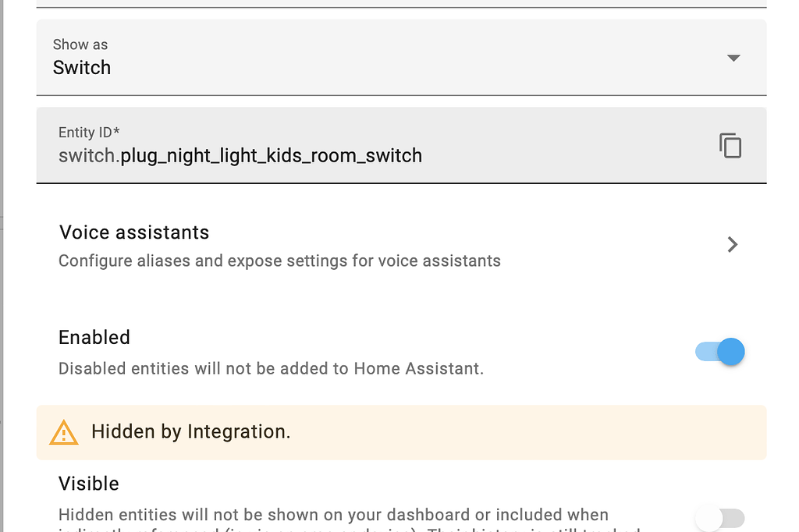Screen dimensions: 799x532
Task: Select the Voice assistants menu entry
Action: [x=133, y=232]
